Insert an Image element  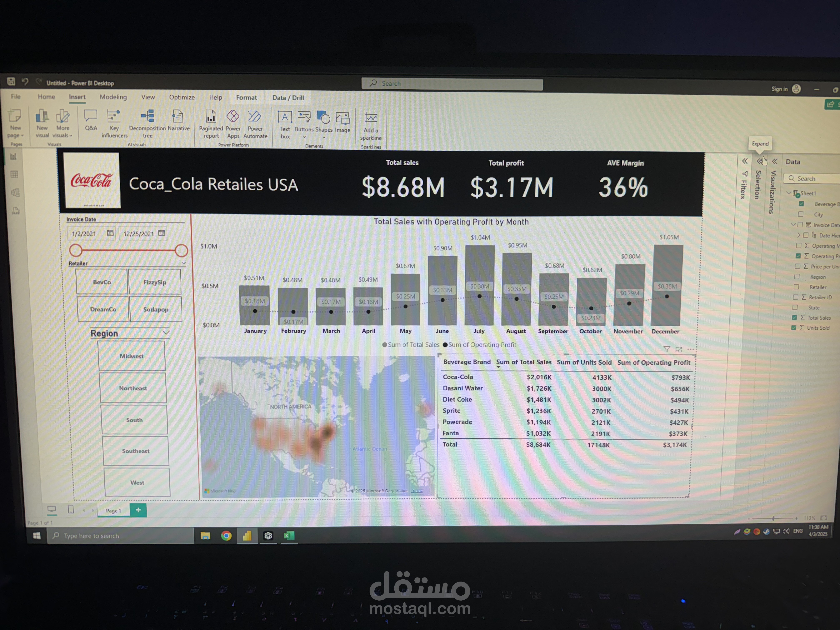pyautogui.click(x=342, y=122)
